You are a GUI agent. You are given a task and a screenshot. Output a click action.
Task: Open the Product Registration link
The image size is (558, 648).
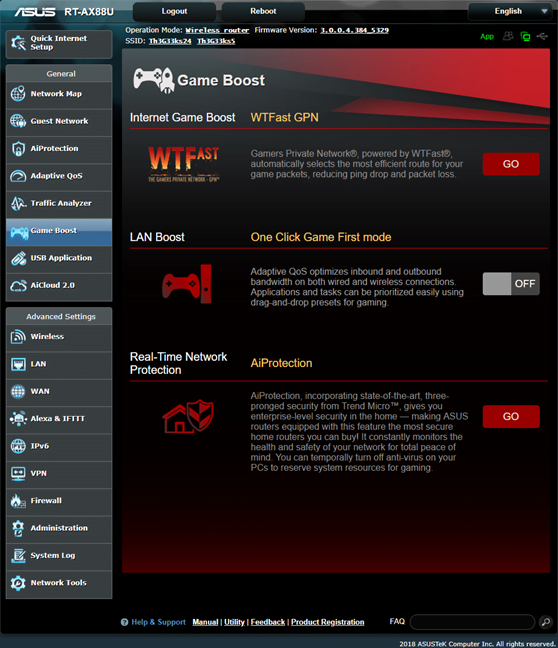[x=327, y=622]
